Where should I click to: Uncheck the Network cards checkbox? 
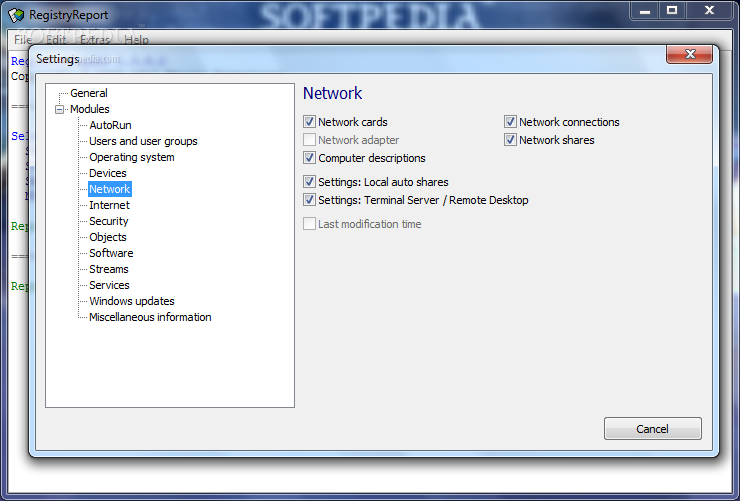pos(309,122)
